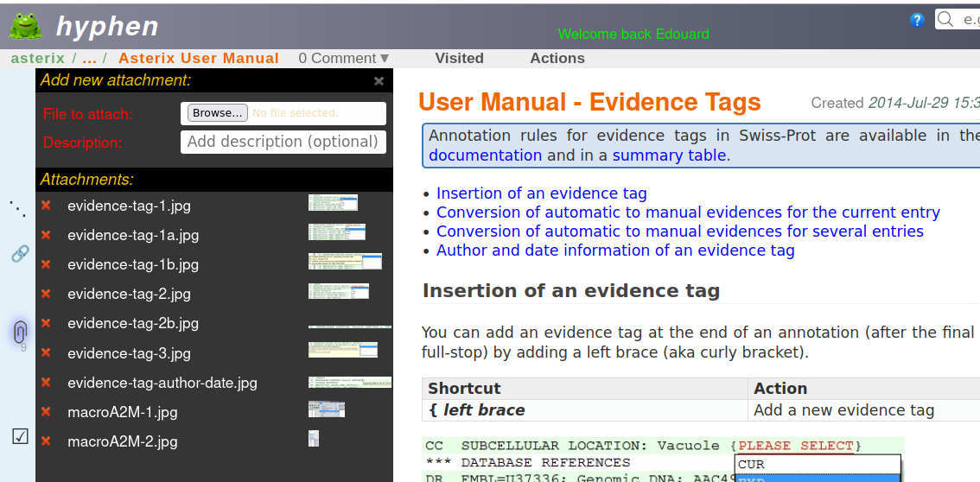Screen dimensions: 980x482
Task: Open the blue help question mark icon
Action: point(917,20)
